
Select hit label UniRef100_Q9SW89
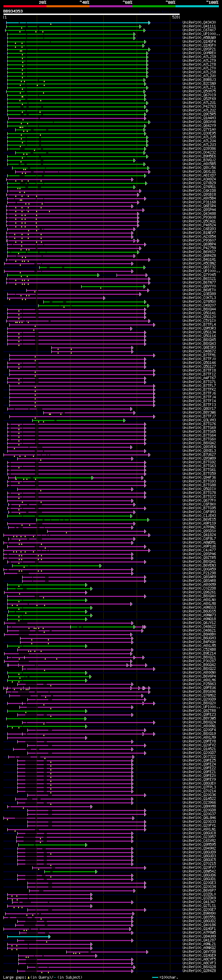click(199, 459)
